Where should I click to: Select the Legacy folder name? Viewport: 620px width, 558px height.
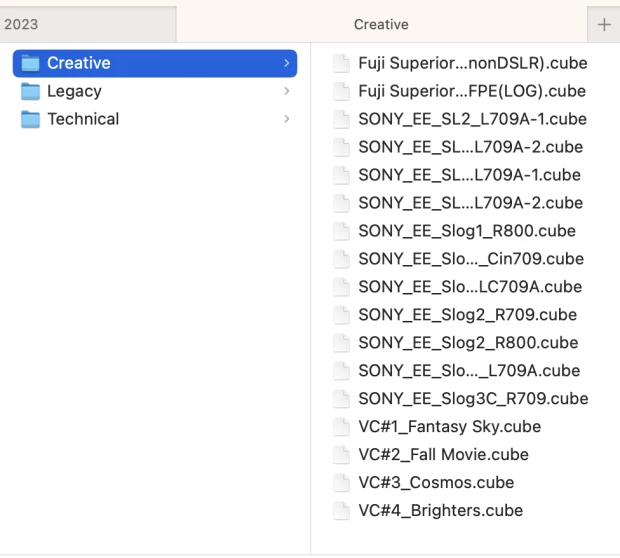pos(74,91)
